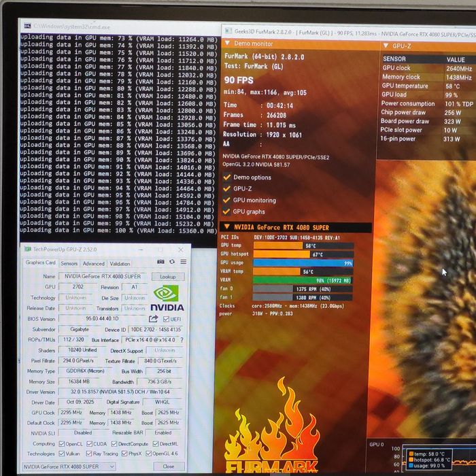The height and width of the screenshot is (476, 476).
Task: Click the green VRAM 98% usage bar
Action: 303,280
